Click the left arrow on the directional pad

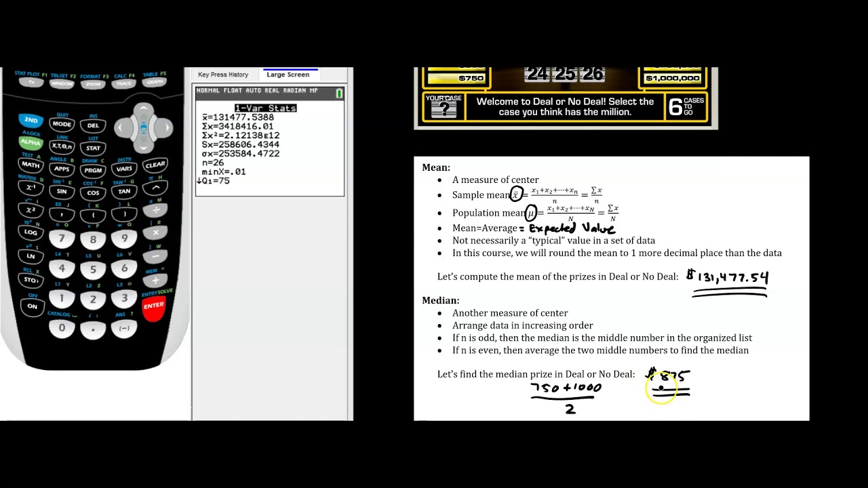click(x=123, y=127)
